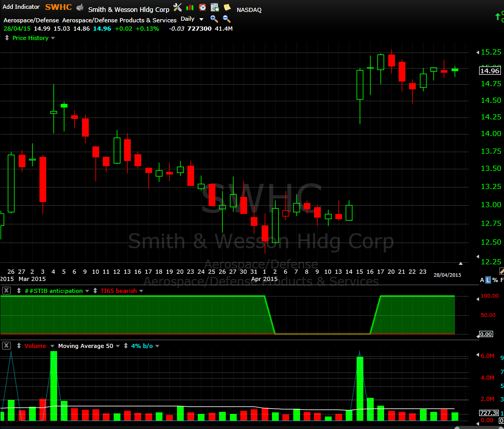Click the Aerospace/Defense sector link
The image size is (504, 429).
[31, 20]
